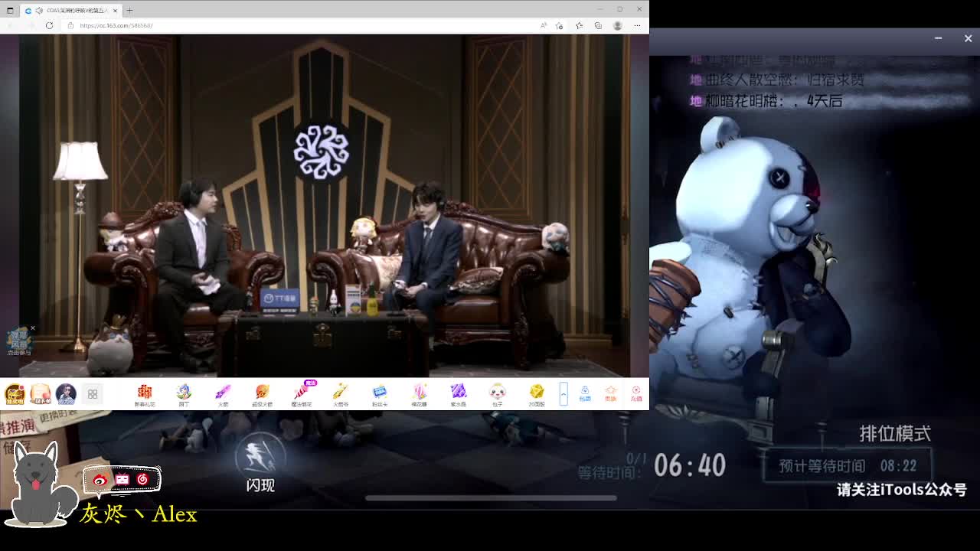Open the 充值 recharge button
Viewport: 980px width, 551px height.
pyautogui.click(x=635, y=393)
